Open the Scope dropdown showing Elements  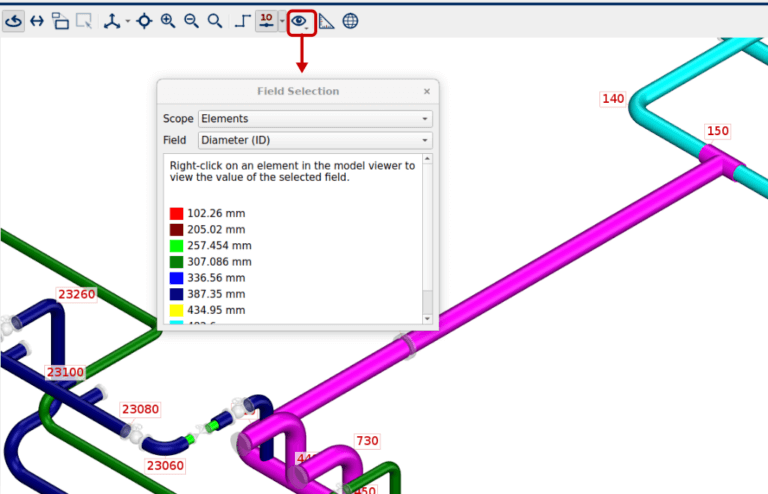click(x=315, y=119)
